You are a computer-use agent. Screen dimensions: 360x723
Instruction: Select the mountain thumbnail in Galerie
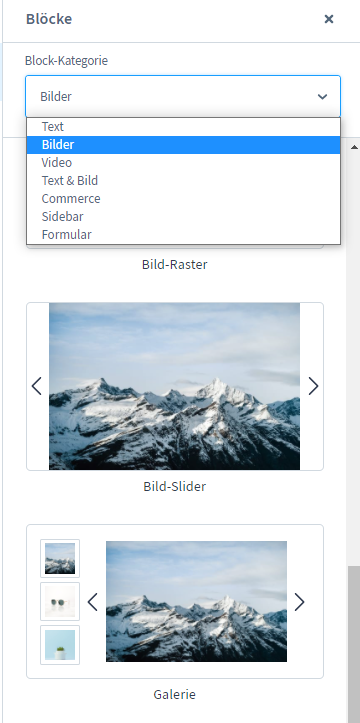tap(60, 558)
